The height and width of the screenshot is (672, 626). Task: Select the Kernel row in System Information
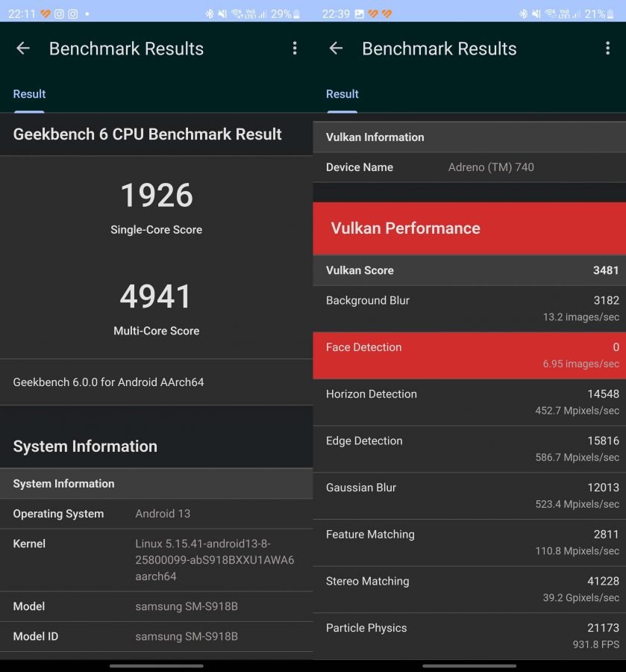[x=157, y=560]
